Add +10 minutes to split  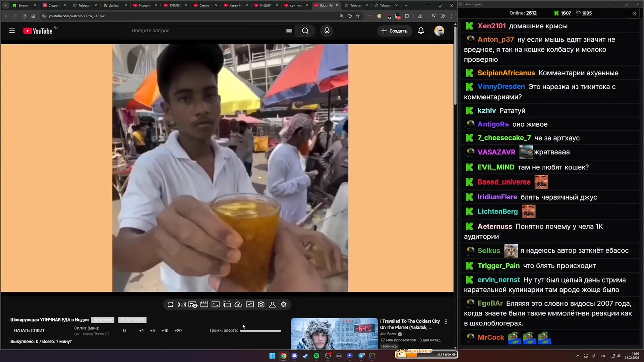click(165, 330)
